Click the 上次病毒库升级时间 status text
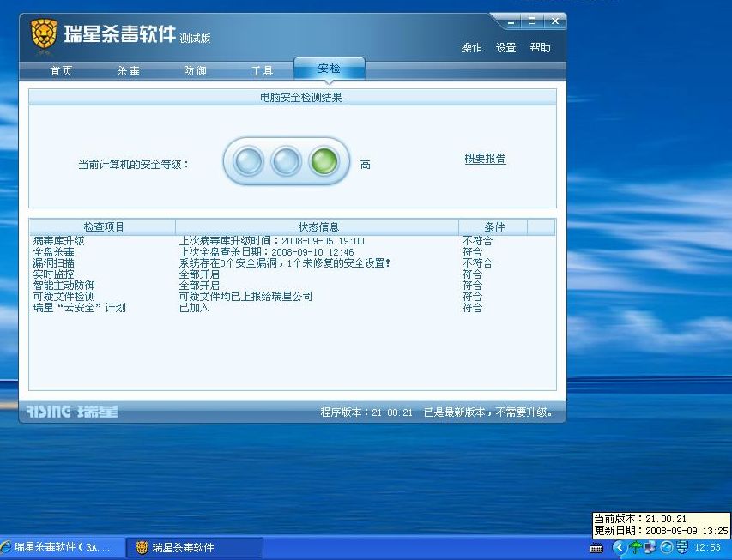The height and width of the screenshot is (560, 732). (x=272, y=241)
